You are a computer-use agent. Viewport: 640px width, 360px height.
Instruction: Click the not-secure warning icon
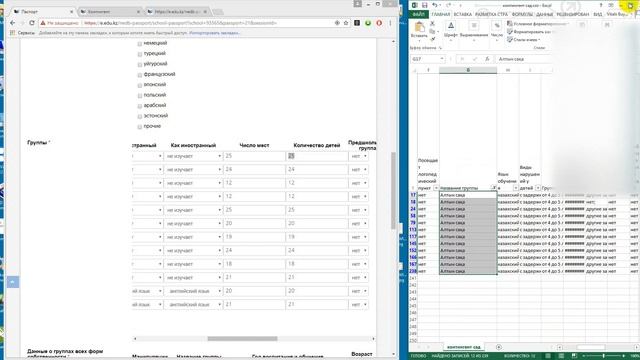(42, 23)
